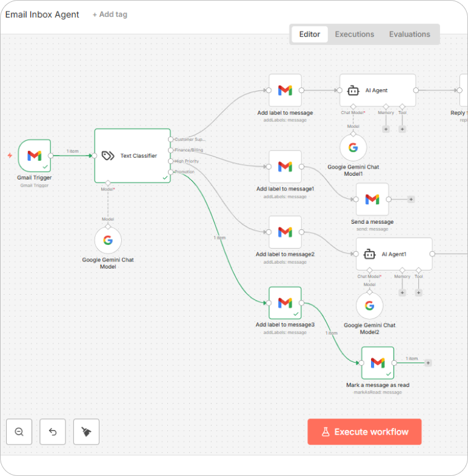The height and width of the screenshot is (476, 468).
Task: Select the Text Classifier node
Action: [132, 156]
